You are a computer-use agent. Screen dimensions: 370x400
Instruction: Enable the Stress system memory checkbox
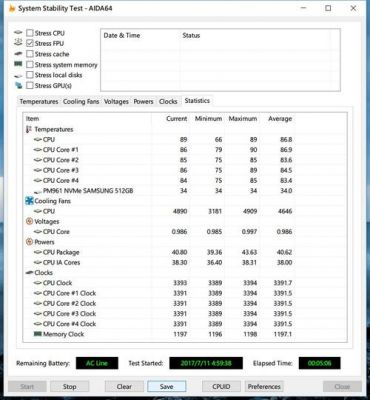(x=30, y=64)
